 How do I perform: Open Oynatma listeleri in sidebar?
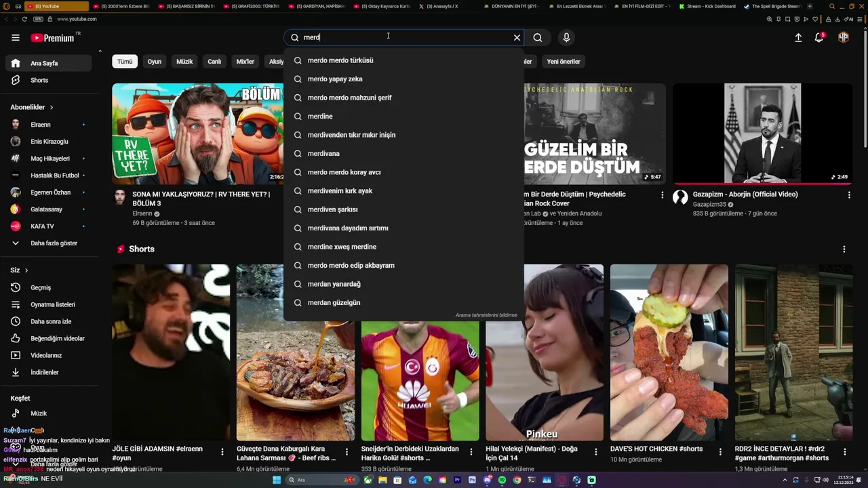(x=49, y=304)
